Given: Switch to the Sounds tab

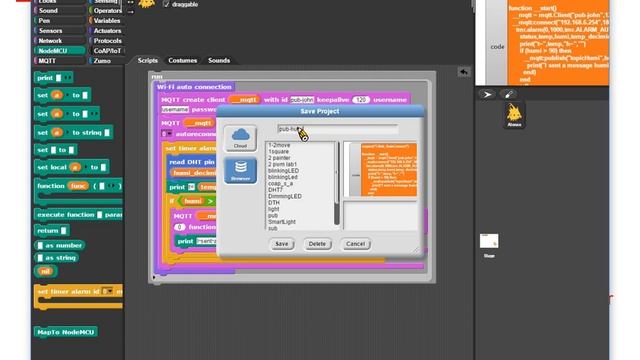Looking at the screenshot, I should 219,60.
